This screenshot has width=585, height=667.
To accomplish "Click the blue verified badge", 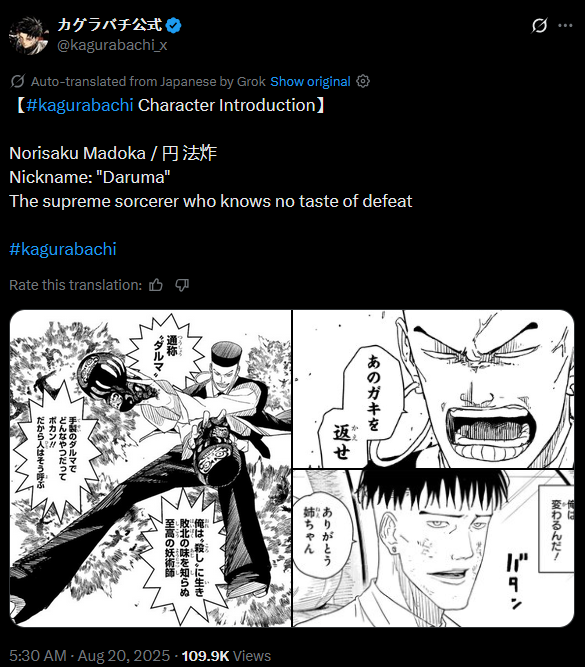I will pyautogui.click(x=174, y=26).
